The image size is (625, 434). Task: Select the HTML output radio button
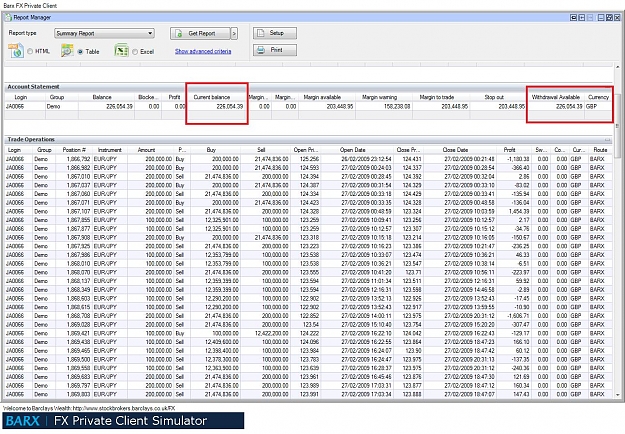coord(30,51)
